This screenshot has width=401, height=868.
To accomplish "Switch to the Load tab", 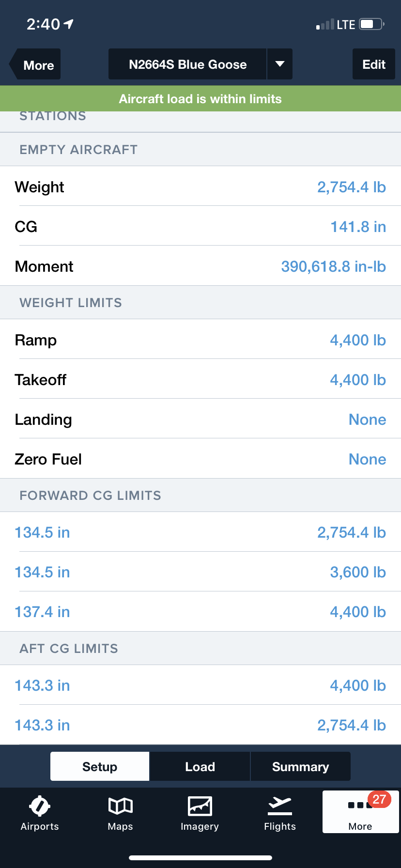I will pos(200,766).
